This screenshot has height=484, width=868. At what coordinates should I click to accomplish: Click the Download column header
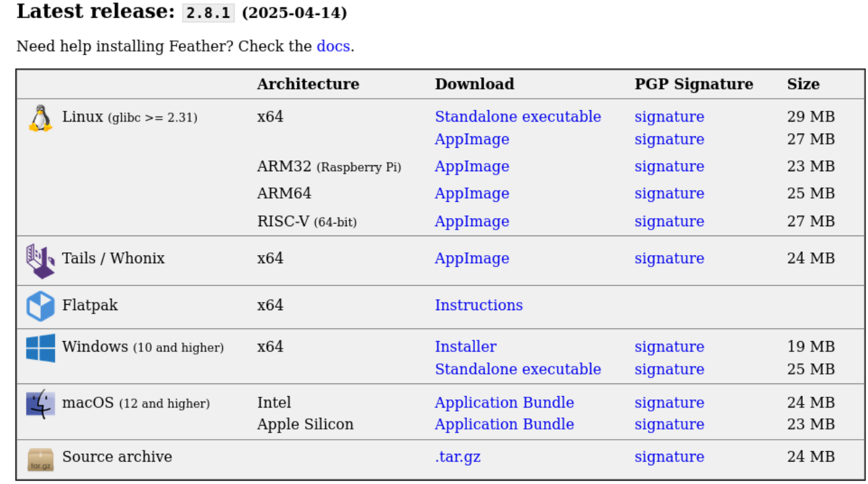(474, 84)
